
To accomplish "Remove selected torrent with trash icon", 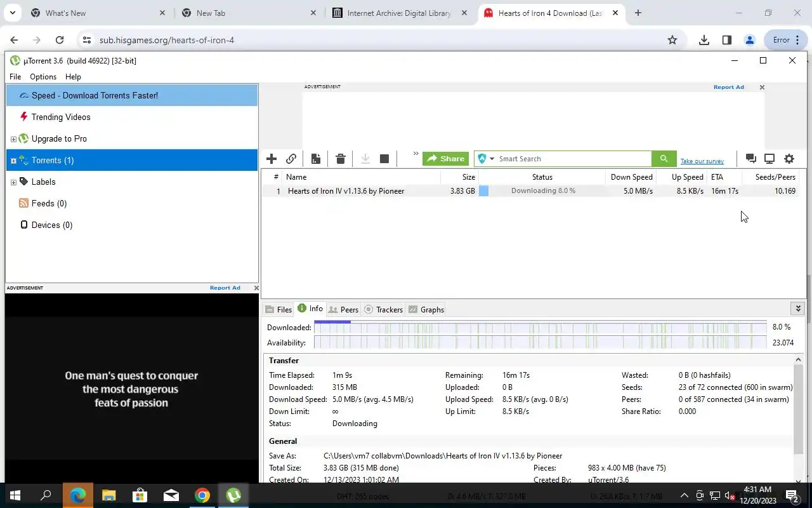I will (341, 159).
